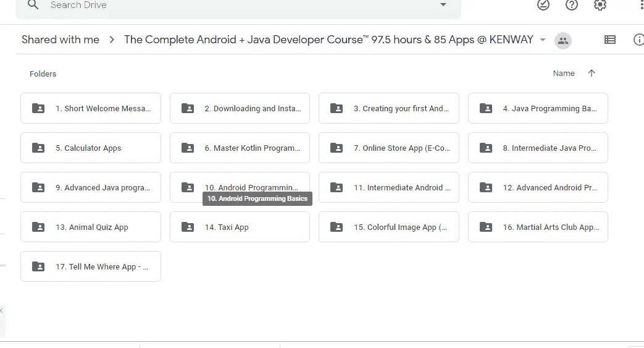Focus the Search Drive input field
The width and height of the screenshot is (644, 348).
(x=238, y=6)
